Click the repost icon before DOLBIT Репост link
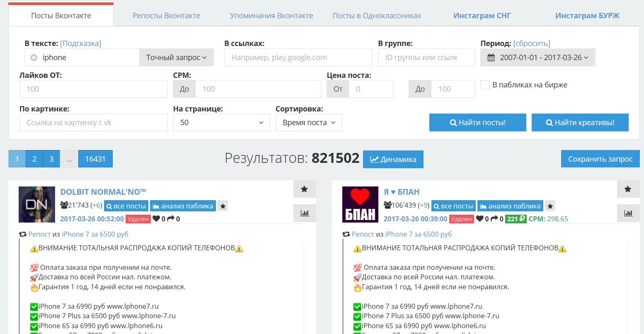The width and height of the screenshot is (644, 334). click(23, 235)
